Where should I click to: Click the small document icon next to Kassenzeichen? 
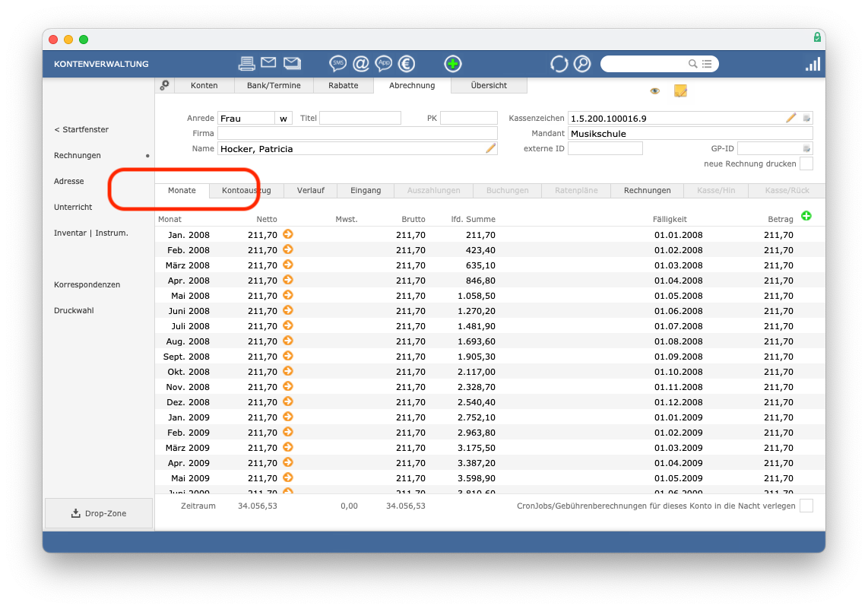806,118
